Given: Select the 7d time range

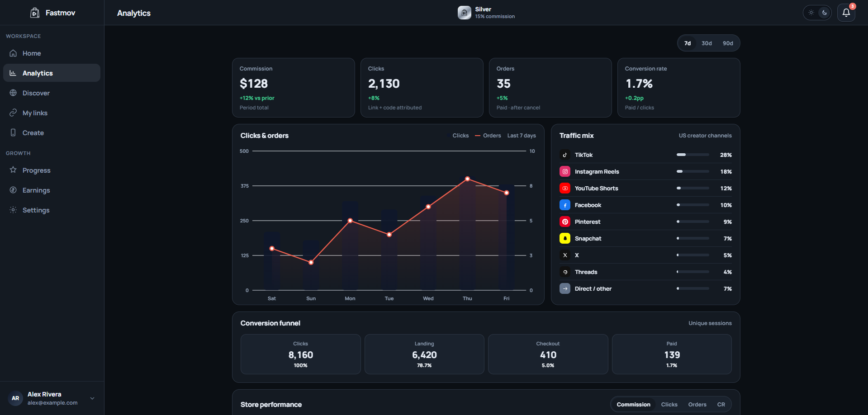Looking at the screenshot, I should tap(688, 43).
